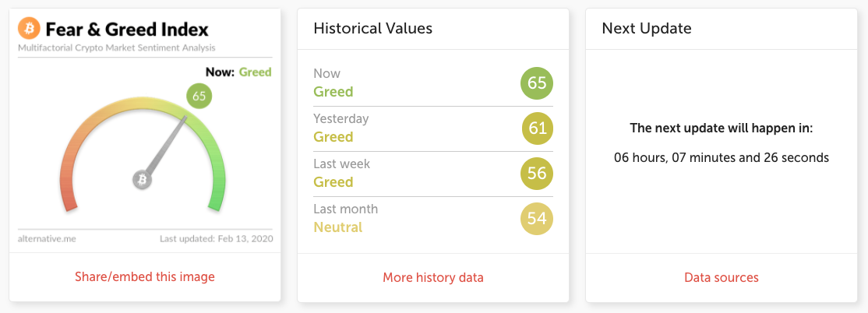Click the Yesterday value 61 circle badge

click(537, 128)
